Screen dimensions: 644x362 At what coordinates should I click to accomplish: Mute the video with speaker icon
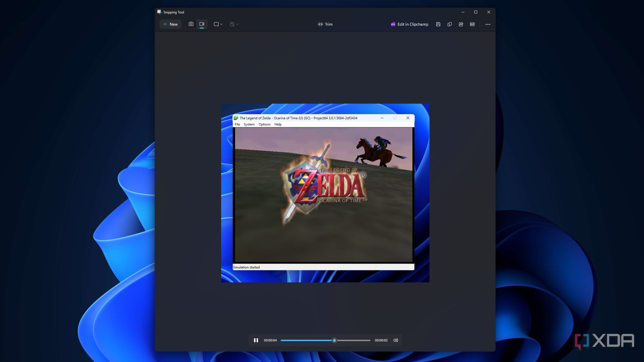coord(396,340)
